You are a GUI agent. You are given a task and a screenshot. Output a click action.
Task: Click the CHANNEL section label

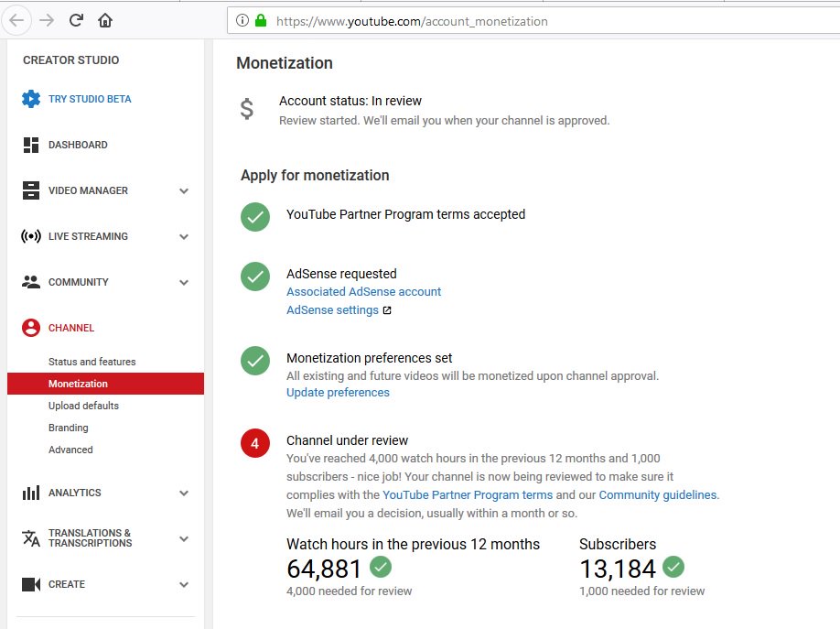click(x=71, y=328)
